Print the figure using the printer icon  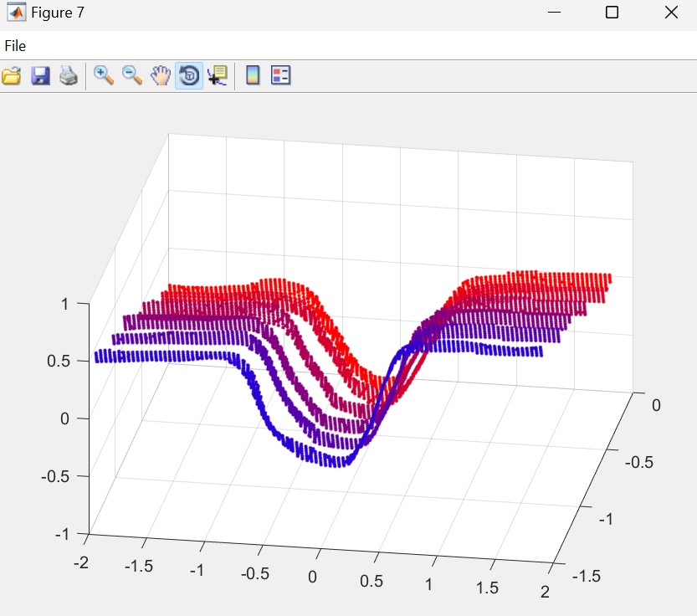(x=68, y=76)
